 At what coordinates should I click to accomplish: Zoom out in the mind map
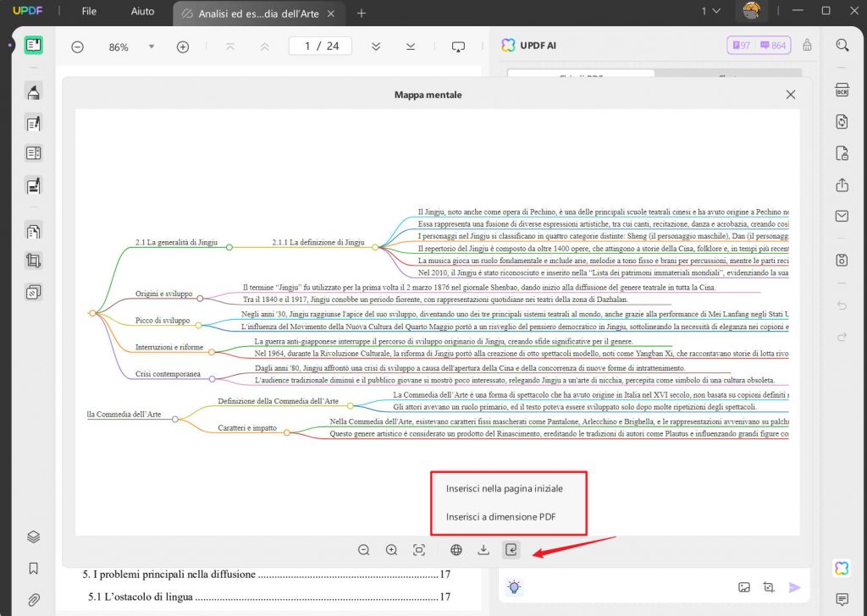363,549
